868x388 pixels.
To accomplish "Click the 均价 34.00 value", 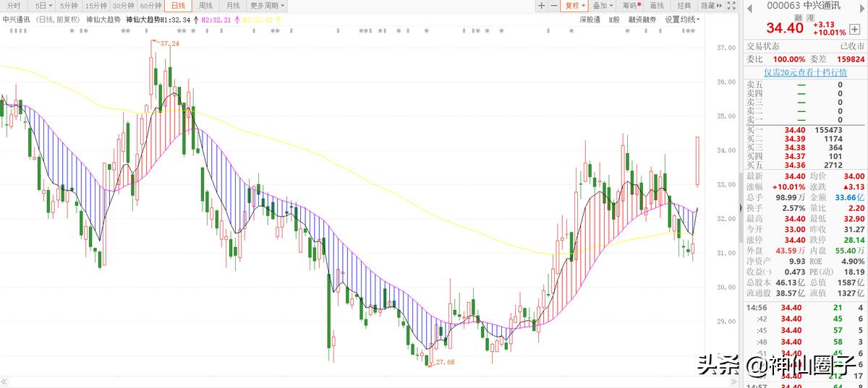I will point(854,176).
